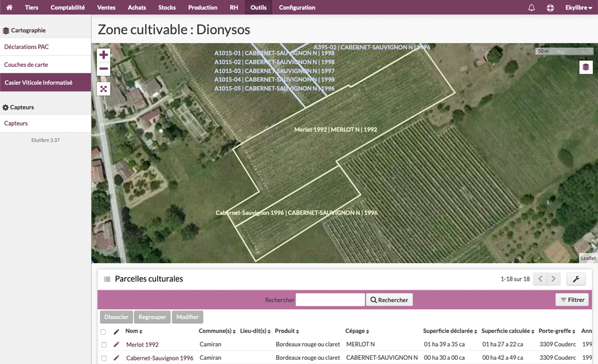Sort table by Commune(s) column

click(x=217, y=331)
